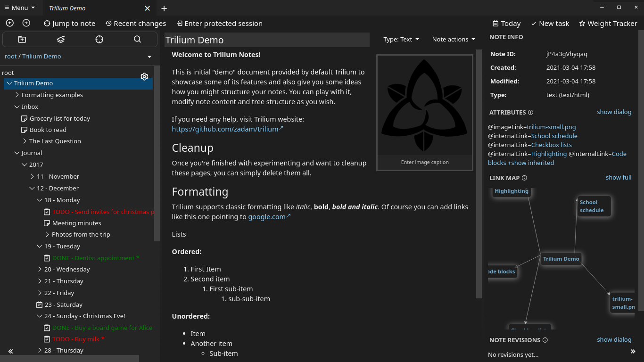This screenshot has width=644, height=362.
Task: Close the Trilium Demo tab
Action: click(x=148, y=8)
